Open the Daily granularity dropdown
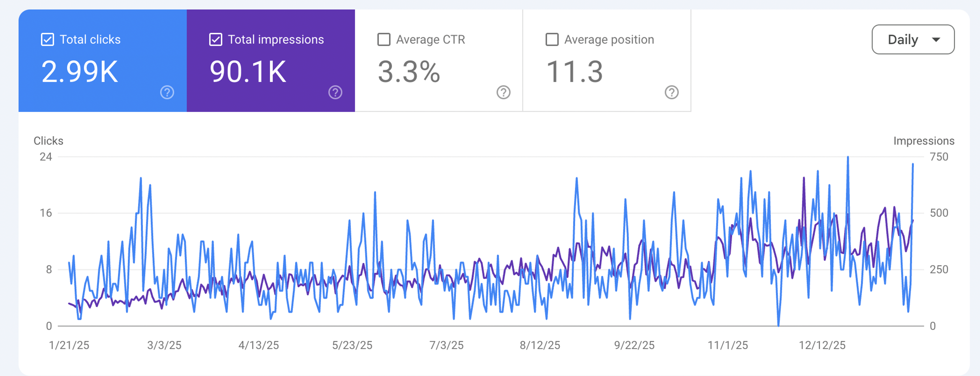Image resolution: width=980 pixels, height=376 pixels. [913, 40]
